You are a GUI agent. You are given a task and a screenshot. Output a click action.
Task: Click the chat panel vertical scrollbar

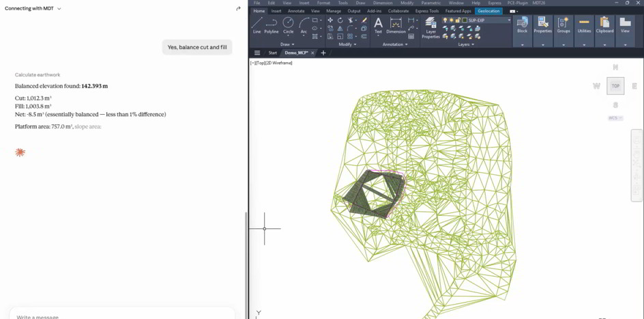(x=246, y=265)
